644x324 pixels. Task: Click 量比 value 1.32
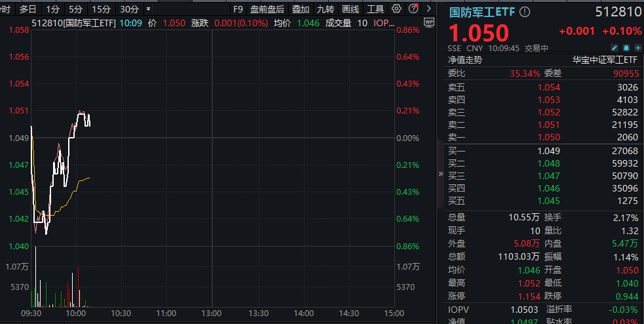[x=630, y=231]
